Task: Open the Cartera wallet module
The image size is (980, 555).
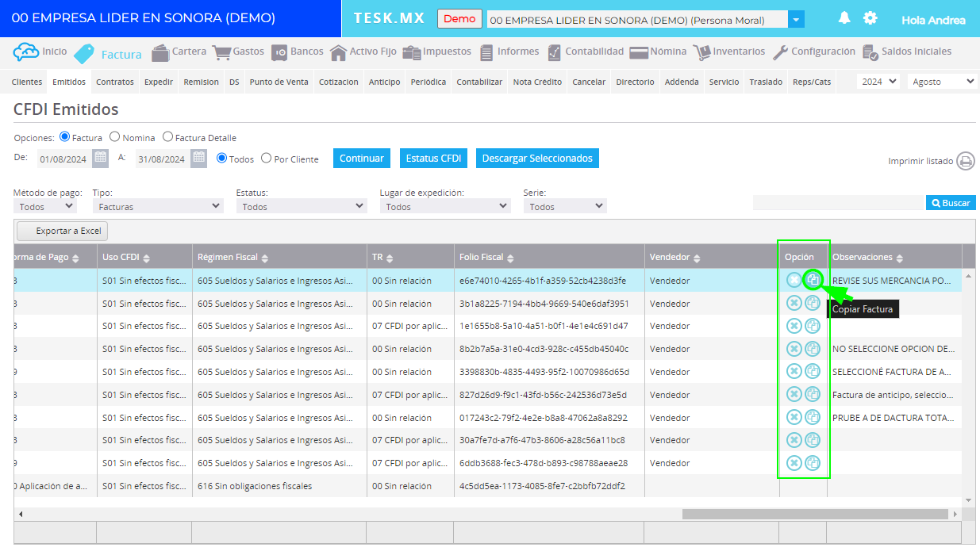Action: pos(160,52)
